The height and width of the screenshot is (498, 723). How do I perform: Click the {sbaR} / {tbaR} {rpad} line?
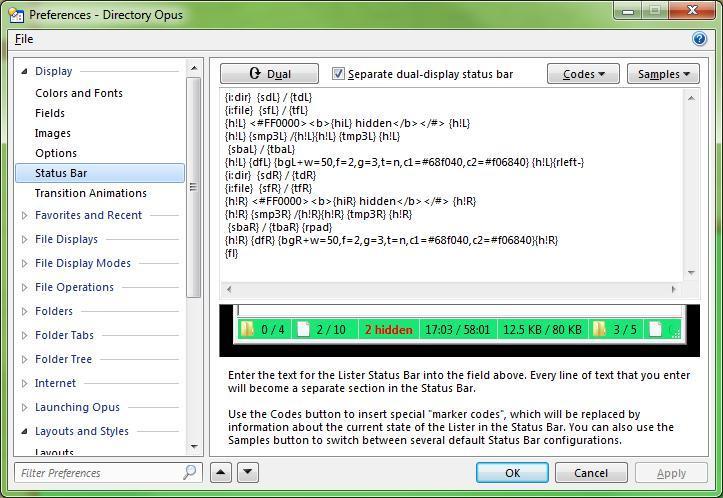point(279,227)
